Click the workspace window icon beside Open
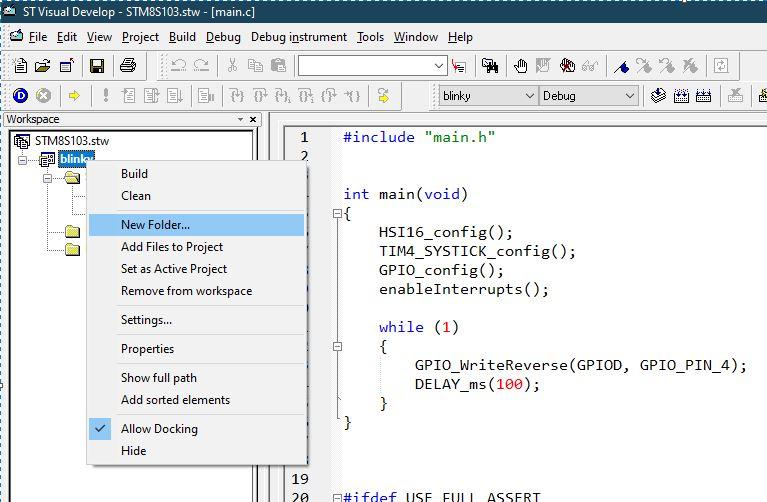 [x=67, y=66]
